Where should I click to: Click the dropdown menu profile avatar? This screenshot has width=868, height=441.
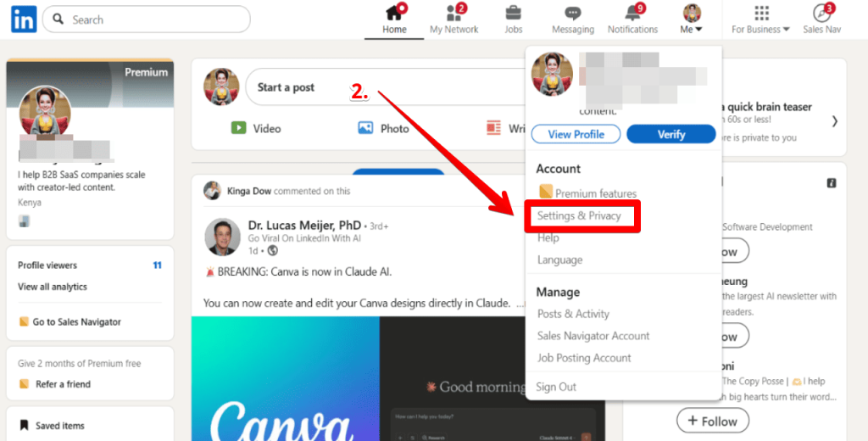(552, 75)
